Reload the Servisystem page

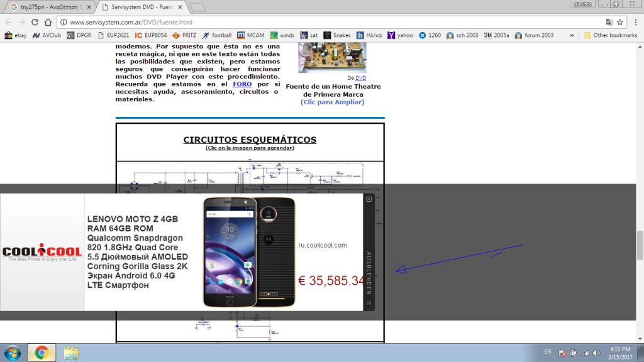point(35,22)
